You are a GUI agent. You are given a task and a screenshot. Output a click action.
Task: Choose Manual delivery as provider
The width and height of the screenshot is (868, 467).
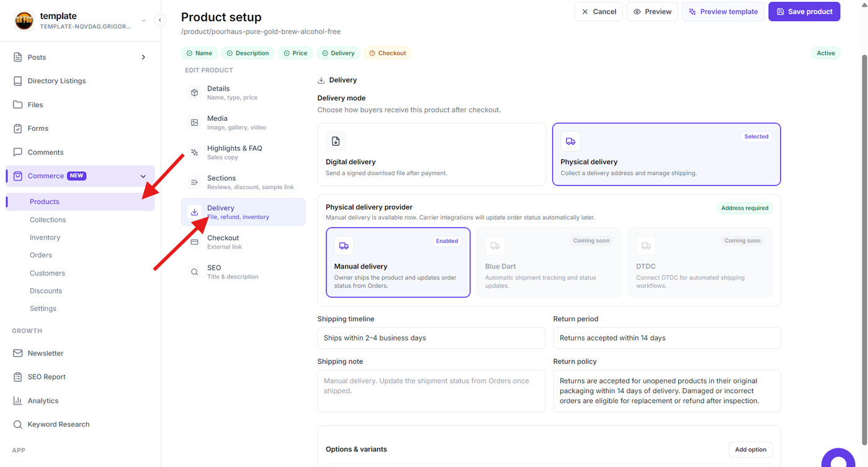click(398, 262)
